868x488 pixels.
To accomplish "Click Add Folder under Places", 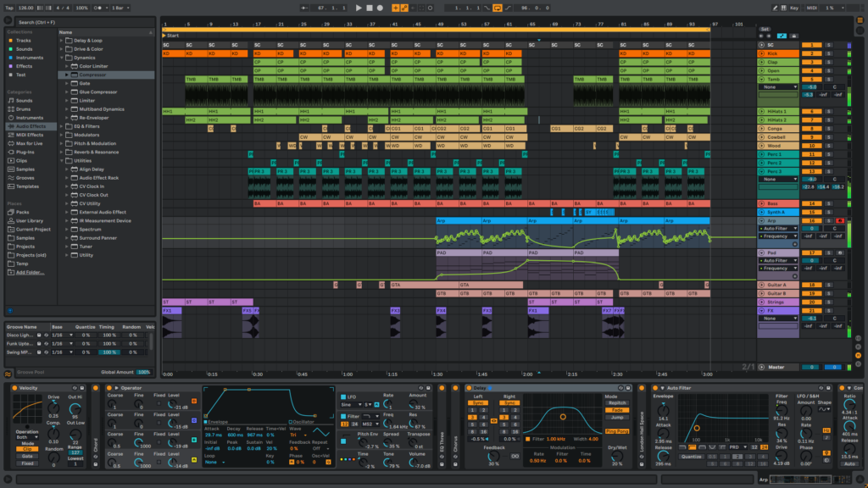I will point(30,272).
